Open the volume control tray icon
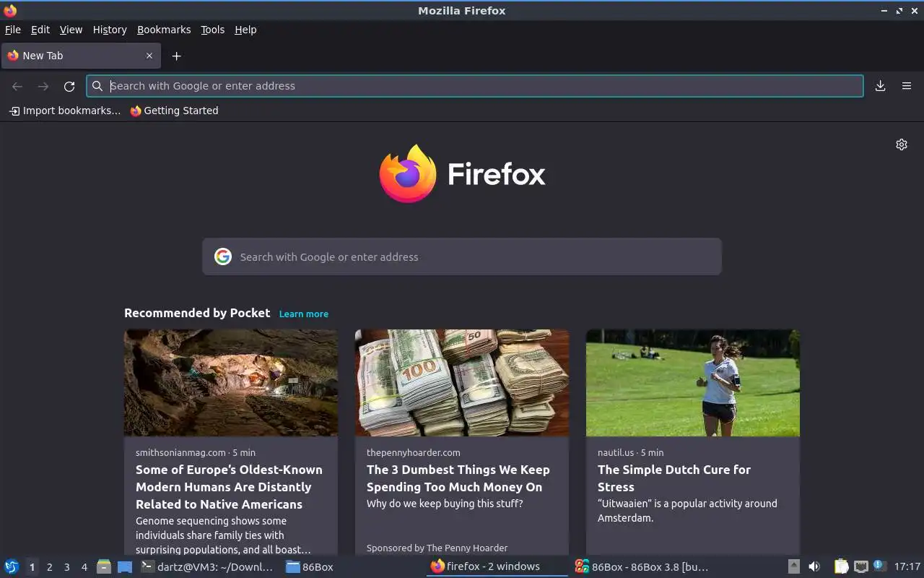924x578 pixels. [x=814, y=566]
